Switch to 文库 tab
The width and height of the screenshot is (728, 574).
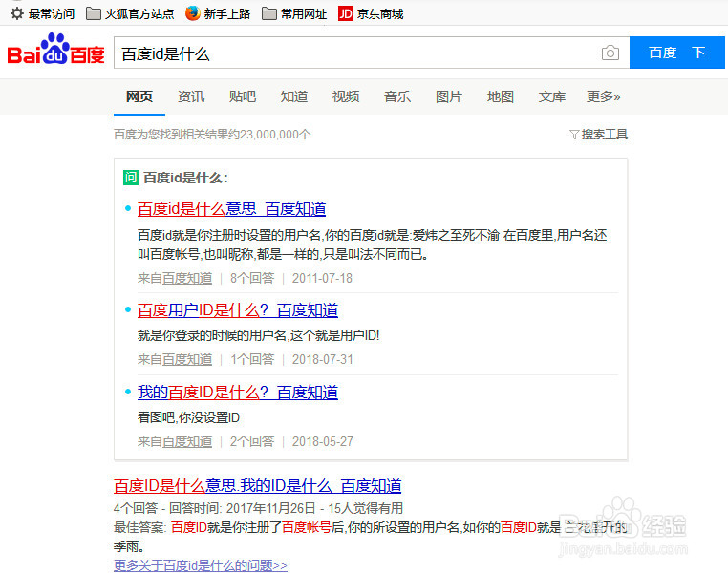551,96
